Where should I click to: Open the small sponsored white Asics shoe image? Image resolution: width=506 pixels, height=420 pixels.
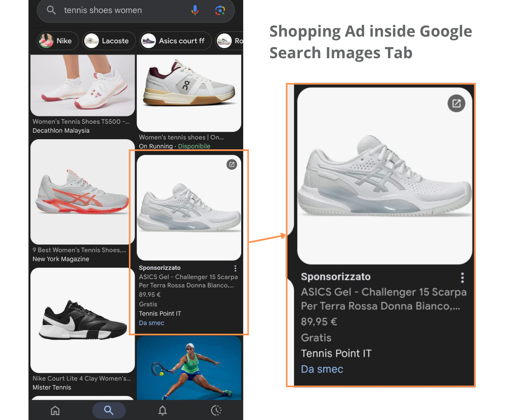point(189,208)
